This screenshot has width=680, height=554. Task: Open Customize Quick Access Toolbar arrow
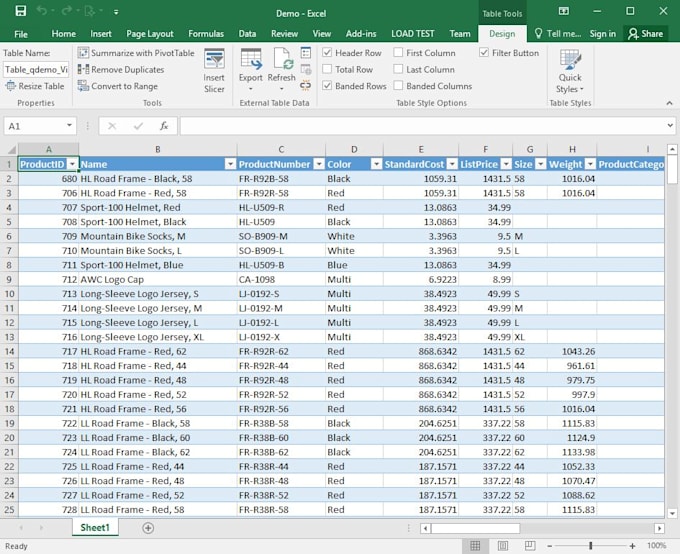[x=116, y=12]
